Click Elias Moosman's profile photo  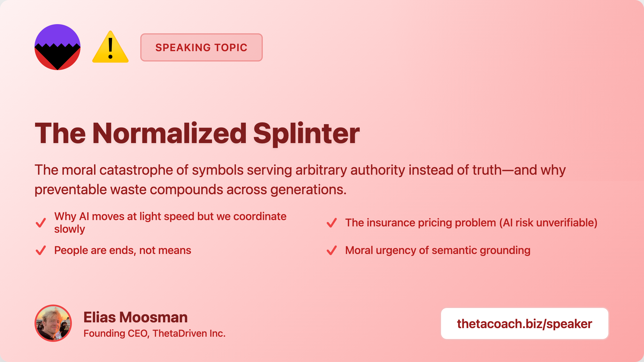click(53, 323)
